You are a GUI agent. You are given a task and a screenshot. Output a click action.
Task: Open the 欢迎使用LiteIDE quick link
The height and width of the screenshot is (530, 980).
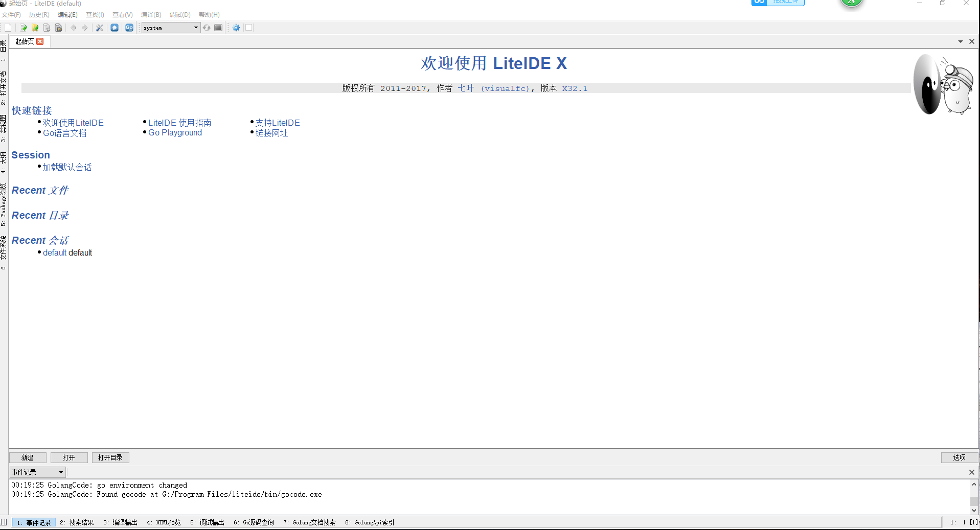73,123
